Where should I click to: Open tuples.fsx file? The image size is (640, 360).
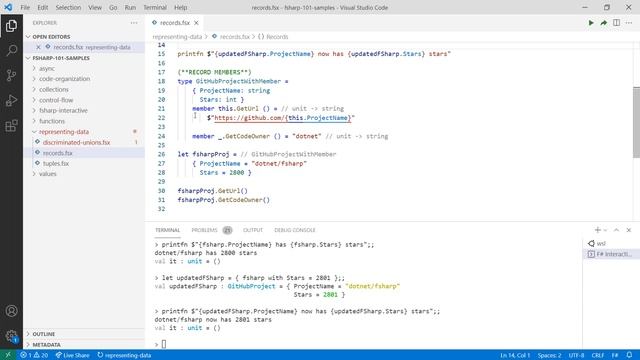pyautogui.click(x=56, y=163)
